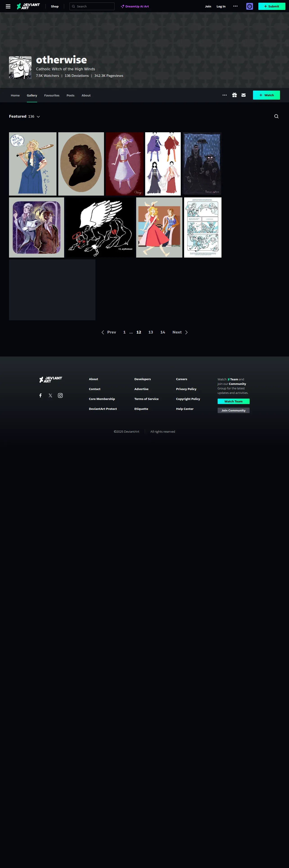Image resolution: width=289 pixels, height=868 pixels.
Task: Select pagination page 12
Action: pyautogui.click(x=139, y=333)
